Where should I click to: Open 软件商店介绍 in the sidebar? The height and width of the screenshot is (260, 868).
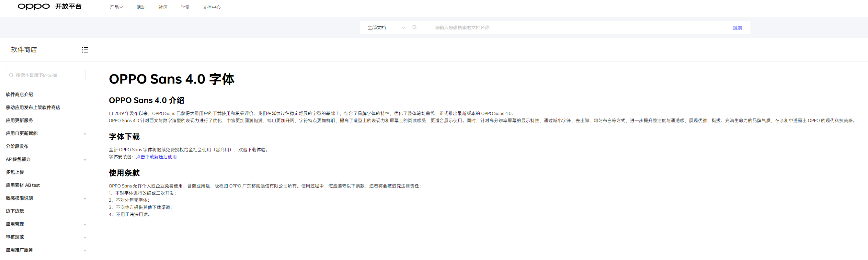click(x=19, y=95)
